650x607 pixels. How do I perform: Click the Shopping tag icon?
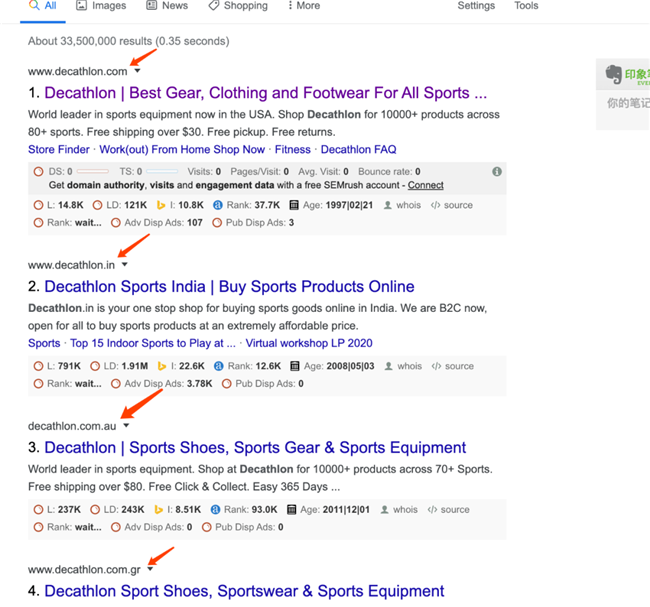pos(214,6)
